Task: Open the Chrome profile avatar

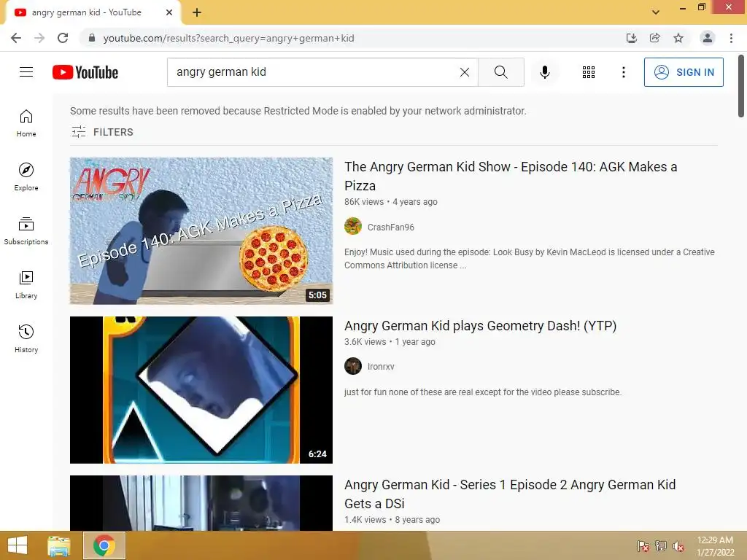Action: 708,38
